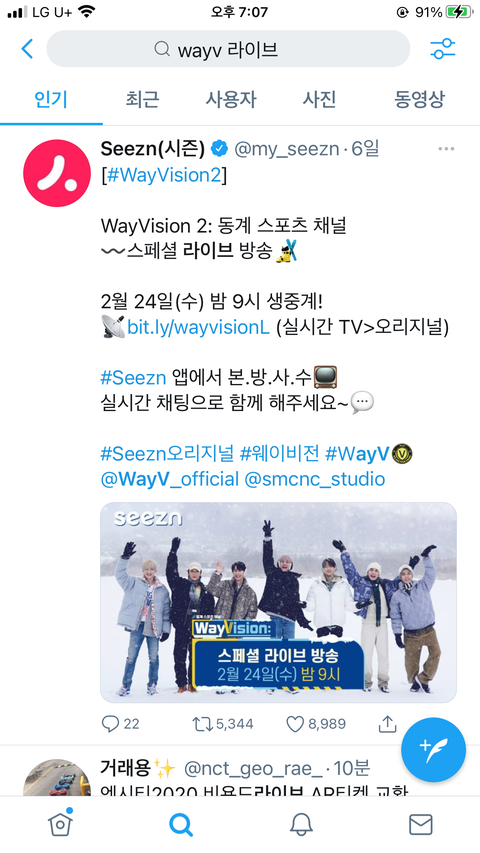Tap the search magnifier tab icon
This screenshot has height=853, width=480.
point(181,825)
